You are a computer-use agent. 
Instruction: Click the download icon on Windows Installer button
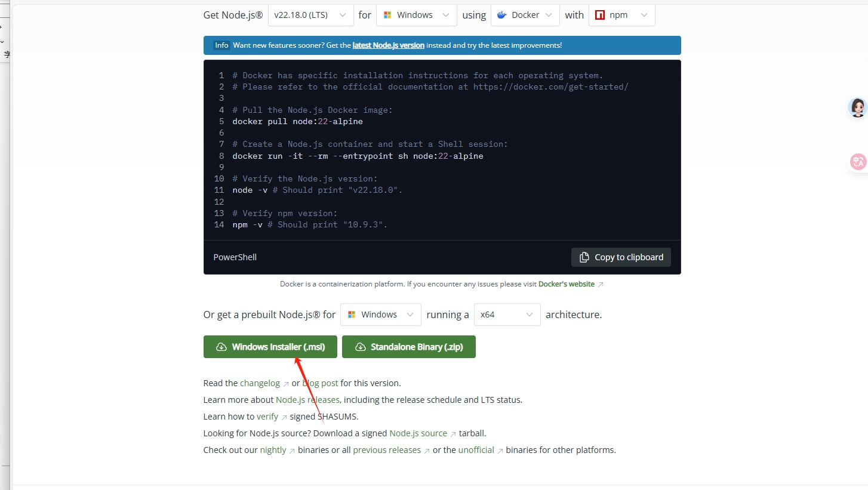tap(221, 347)
